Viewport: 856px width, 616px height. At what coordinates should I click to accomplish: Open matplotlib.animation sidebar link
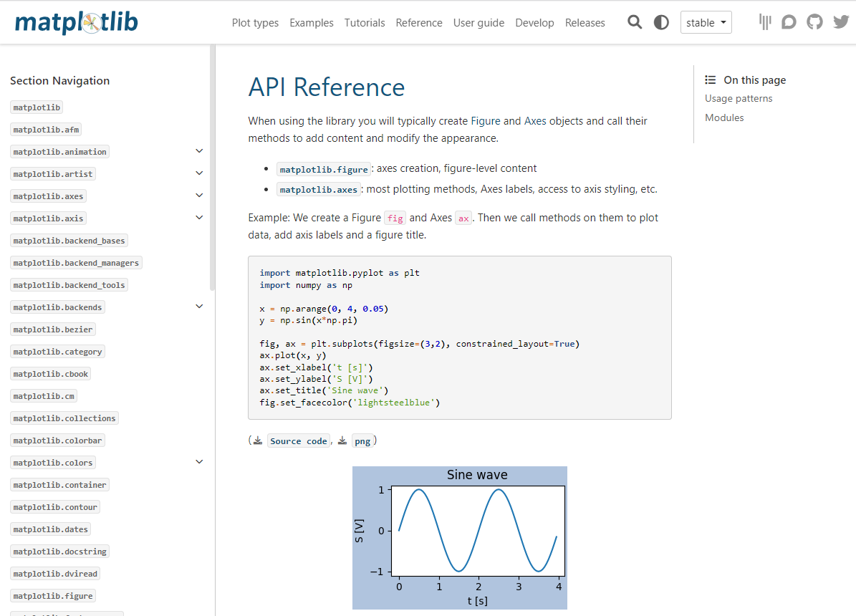[59, 152]
